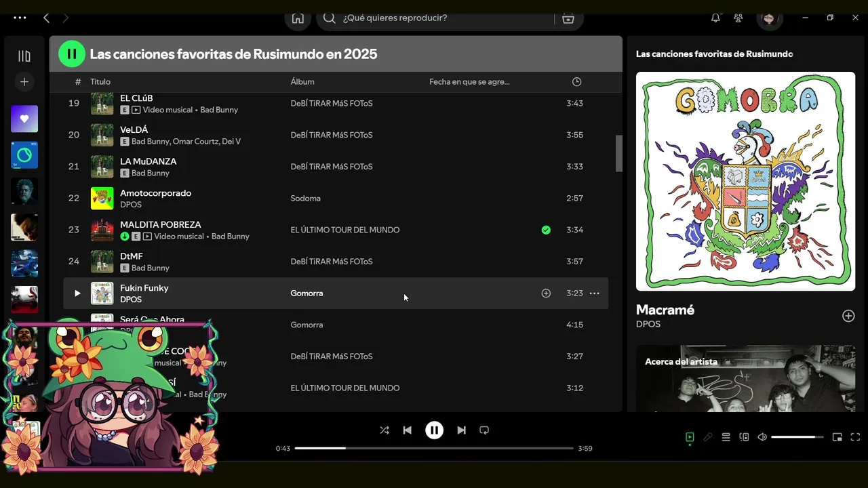
Task: Click the playlist vertical scrollbar thumb
Action: (618, 153)
